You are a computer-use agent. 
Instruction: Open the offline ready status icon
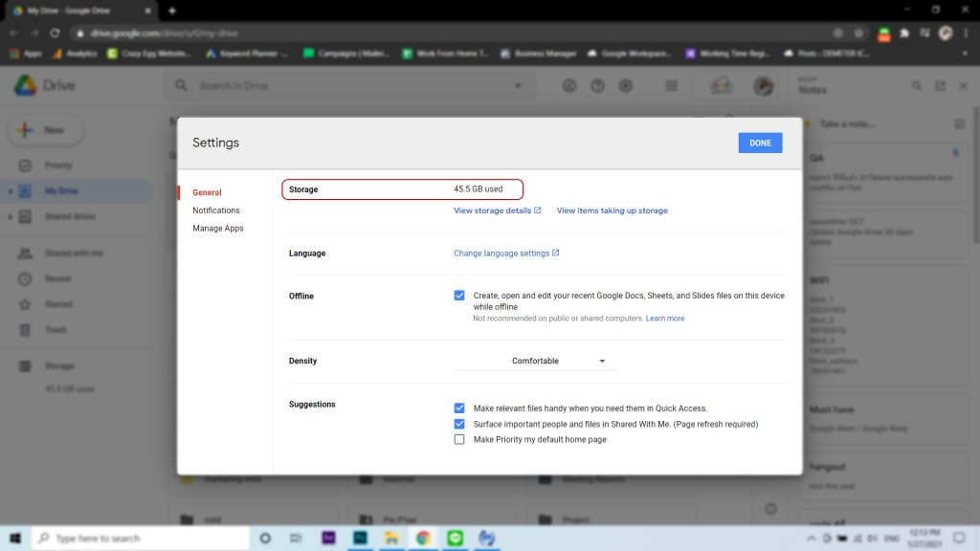coord(569,85)
